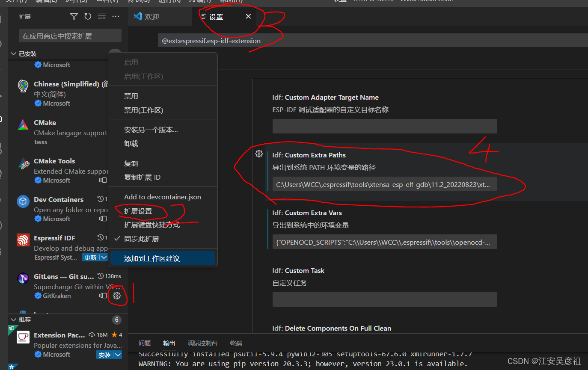Click Idf: Delete Components On Full Clean heading
The width and height of the screenshot is (588, 370).
click(332, 328)
